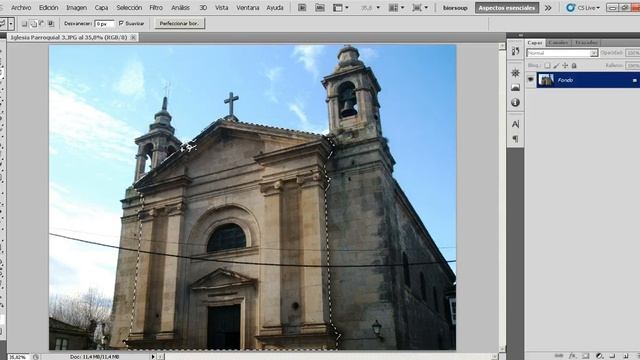The height and width of the screenshot is (360, 640).
Task: Open the Adjustments panel icon in dock
Action: pyautogui.click(x=515, y=73)
